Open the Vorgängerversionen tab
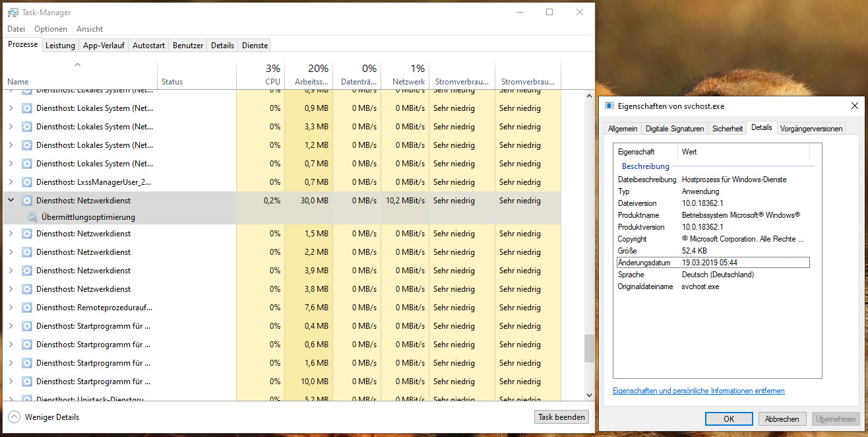Image resolution: width=868 pixels, height=437 pixels. 811,129
